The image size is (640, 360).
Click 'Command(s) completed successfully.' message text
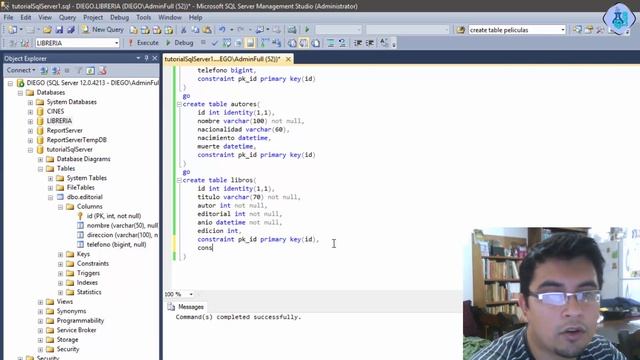238,317
